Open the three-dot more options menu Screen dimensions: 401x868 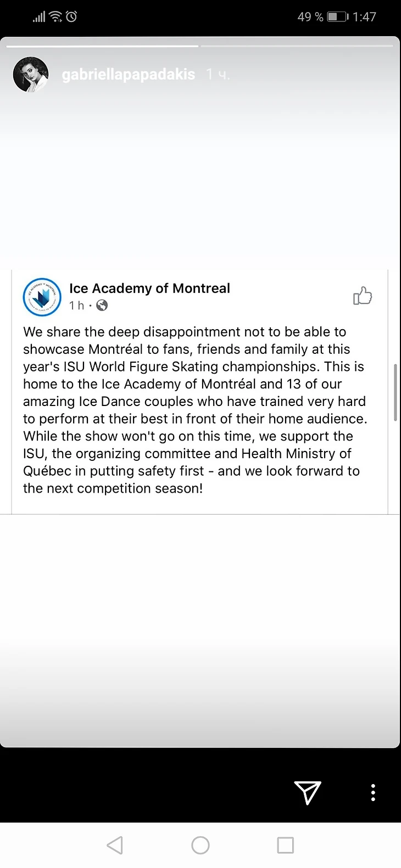(373, 792)
